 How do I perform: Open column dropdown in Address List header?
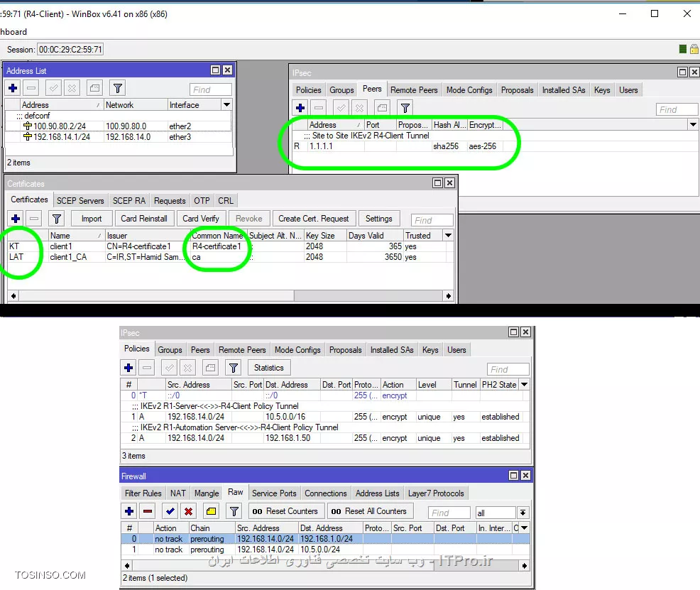click(x=226, y=105)
